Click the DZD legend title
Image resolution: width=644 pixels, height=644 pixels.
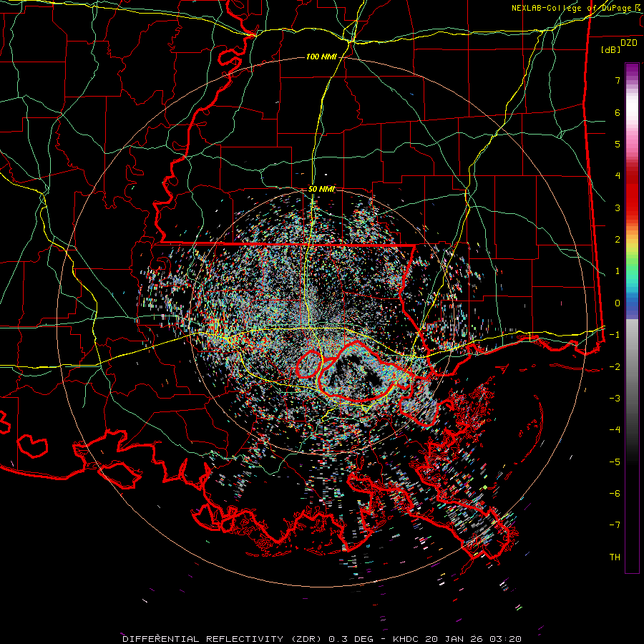(x=629, y=43)
